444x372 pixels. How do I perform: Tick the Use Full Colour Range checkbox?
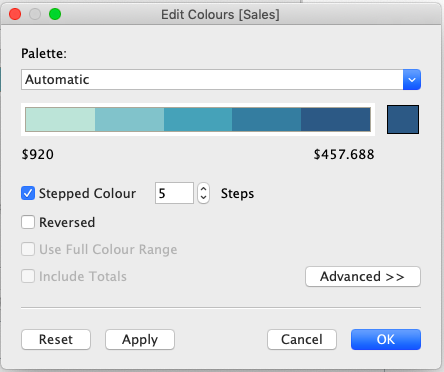(28, 249)
